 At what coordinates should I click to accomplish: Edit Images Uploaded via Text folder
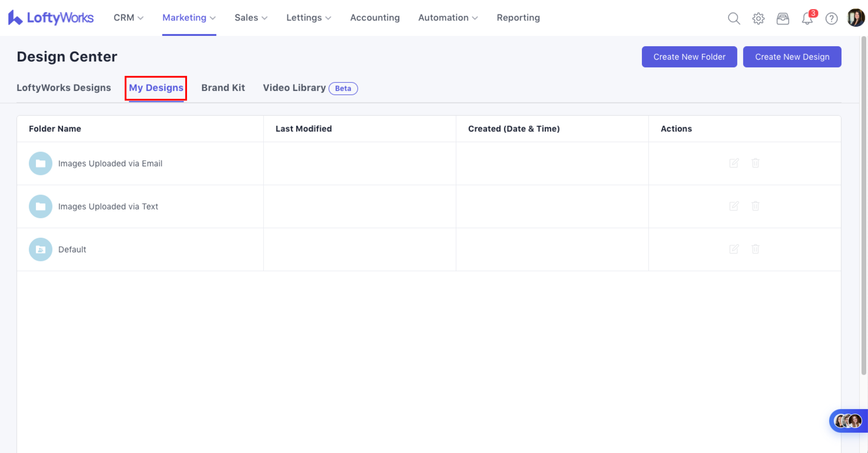pyautogui.click(x=734, y=206)
